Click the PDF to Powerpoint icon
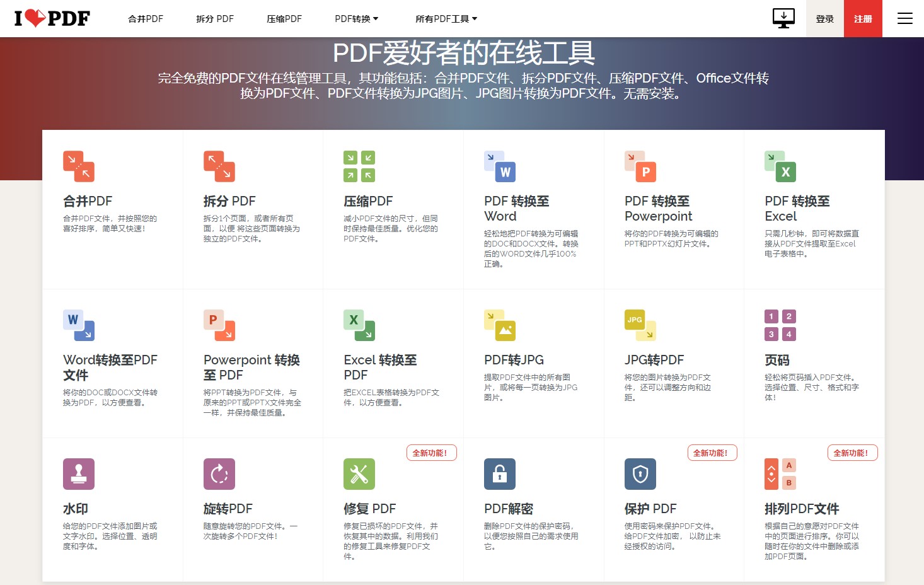924x585 pixels. [640, 166]
